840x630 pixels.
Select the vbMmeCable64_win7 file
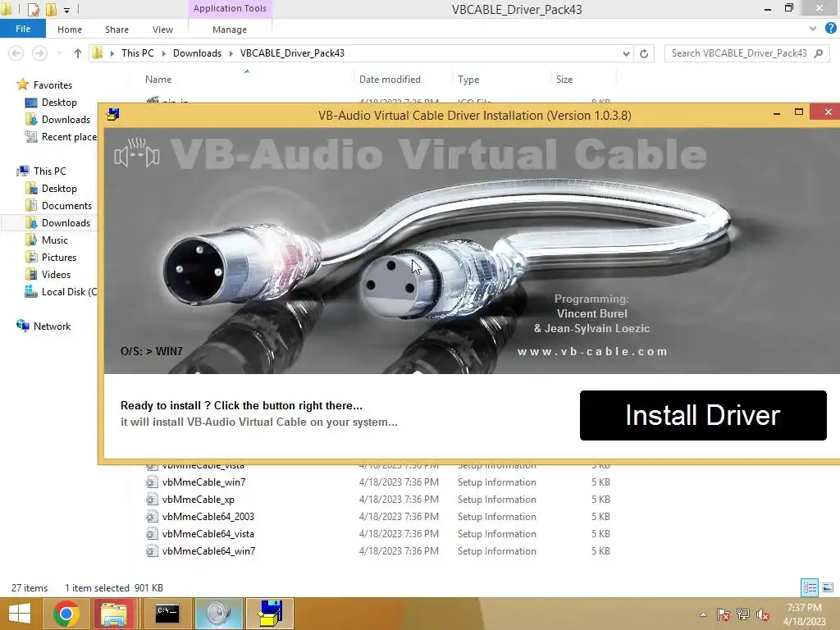tap(208, 550)
